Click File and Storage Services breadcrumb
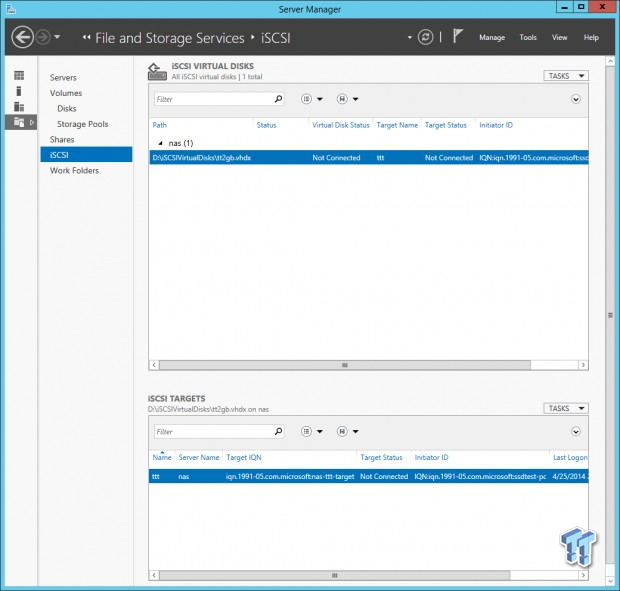Viewport: 620px width, 591px height. (170, 38)
